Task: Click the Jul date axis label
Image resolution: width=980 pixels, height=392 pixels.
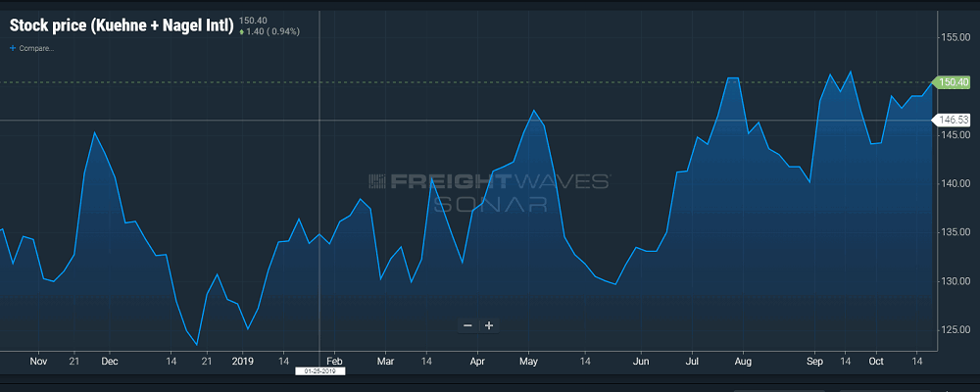Action: [x=692, y=362]
